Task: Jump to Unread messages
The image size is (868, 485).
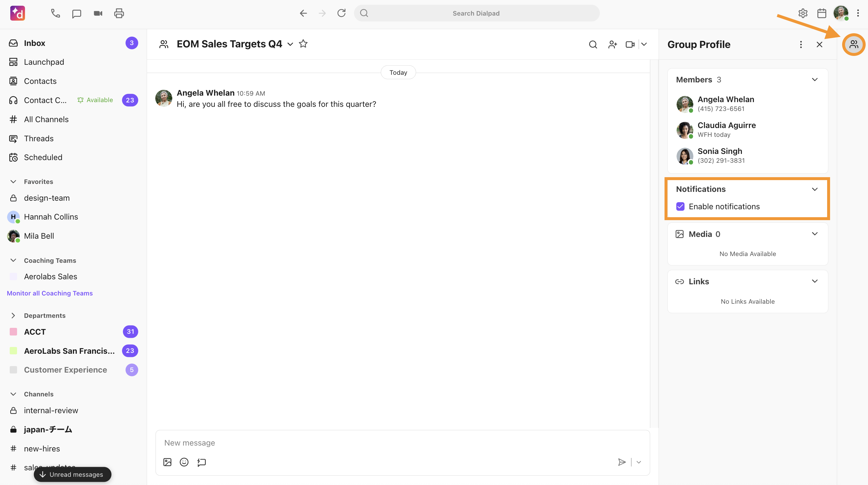Action: click(72, 474)
